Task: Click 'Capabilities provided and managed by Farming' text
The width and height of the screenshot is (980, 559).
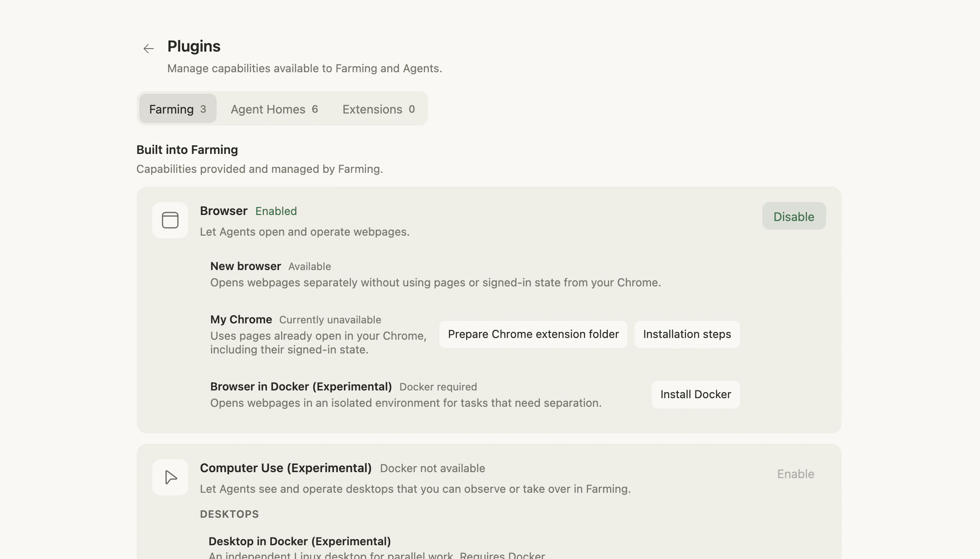Action: pyautogui.click(x=260, y=169)
